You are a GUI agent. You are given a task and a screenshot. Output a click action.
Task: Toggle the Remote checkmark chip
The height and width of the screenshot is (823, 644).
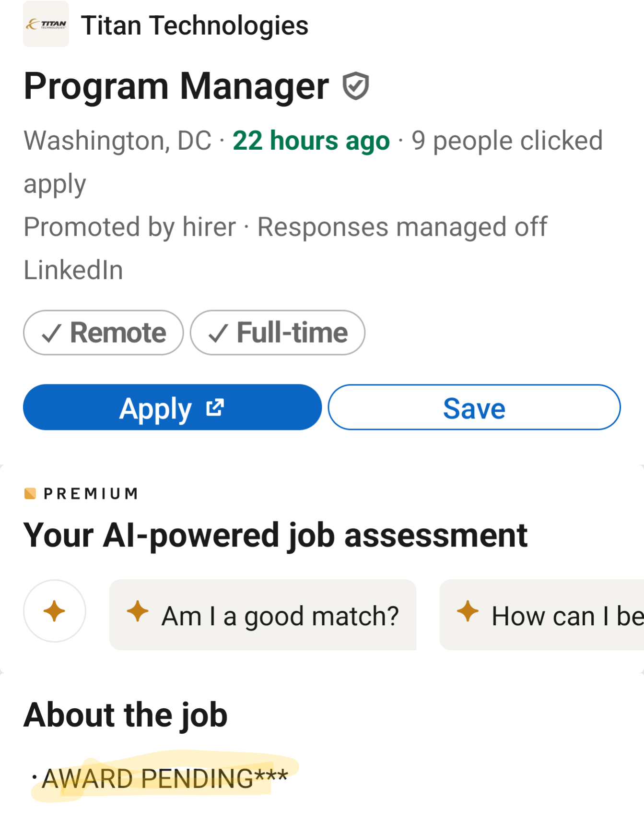point(103,333)
